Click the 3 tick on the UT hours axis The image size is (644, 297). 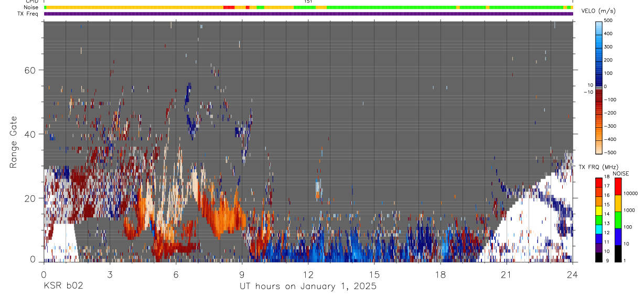[110, 274]
